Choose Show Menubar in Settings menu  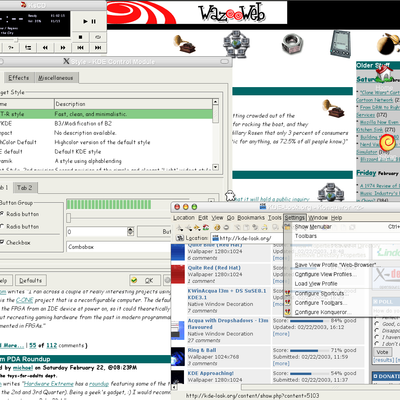click(343, 227)
